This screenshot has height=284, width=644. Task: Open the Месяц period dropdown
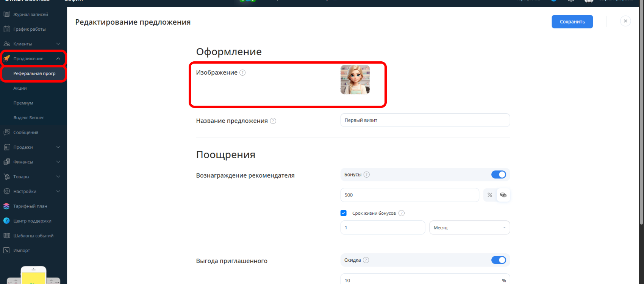[469, 228]
